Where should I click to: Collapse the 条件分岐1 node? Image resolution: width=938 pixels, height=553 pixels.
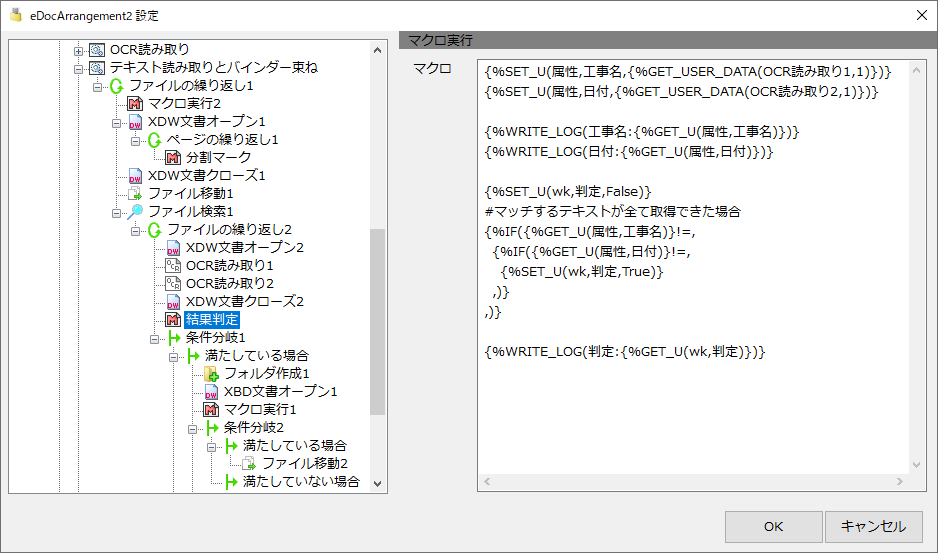155,339
